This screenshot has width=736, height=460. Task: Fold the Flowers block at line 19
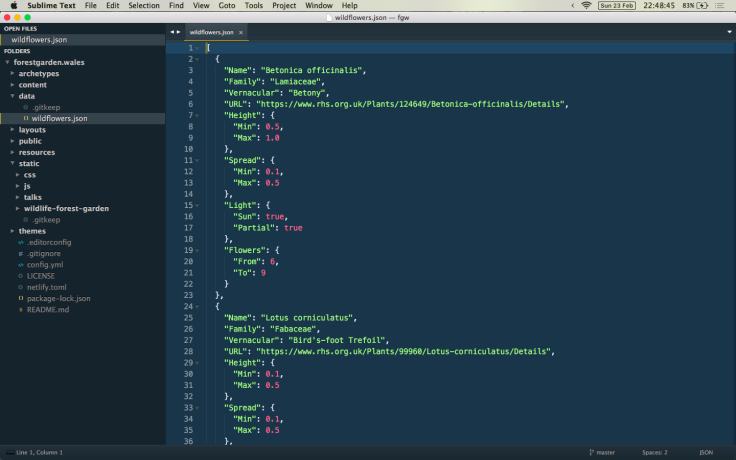pyautogui.click(x=197, y=251)
